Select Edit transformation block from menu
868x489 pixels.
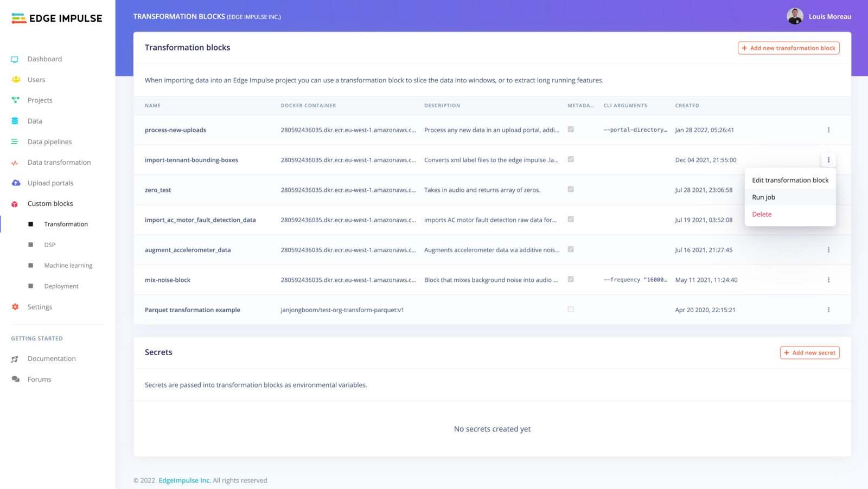tap(790, 180)
